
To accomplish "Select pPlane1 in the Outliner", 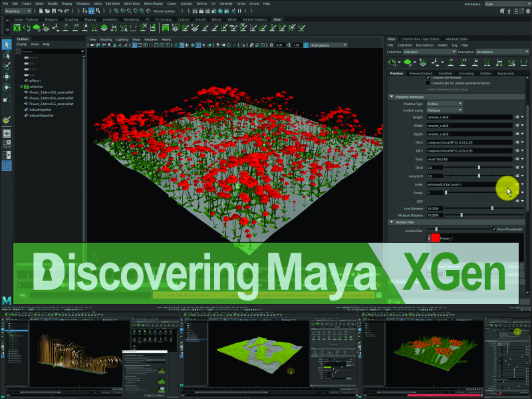I will 35,80.
